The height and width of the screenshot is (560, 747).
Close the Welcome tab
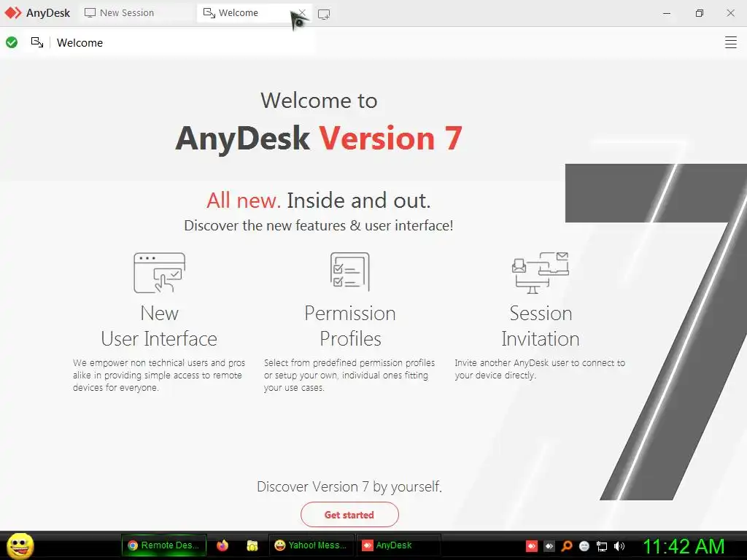coord(302,13)
